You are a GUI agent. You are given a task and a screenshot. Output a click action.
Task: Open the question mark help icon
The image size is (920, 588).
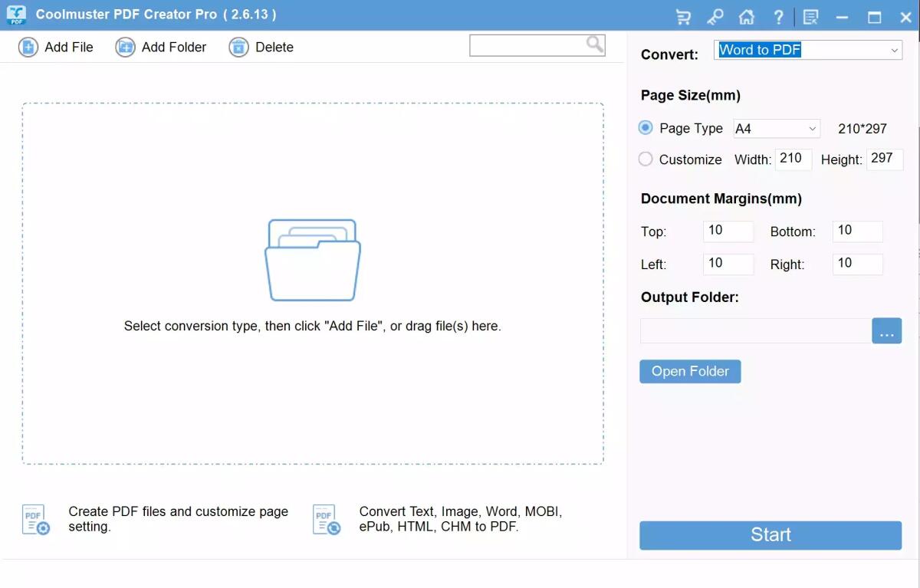pyautogui.click(x=779, y=16)
